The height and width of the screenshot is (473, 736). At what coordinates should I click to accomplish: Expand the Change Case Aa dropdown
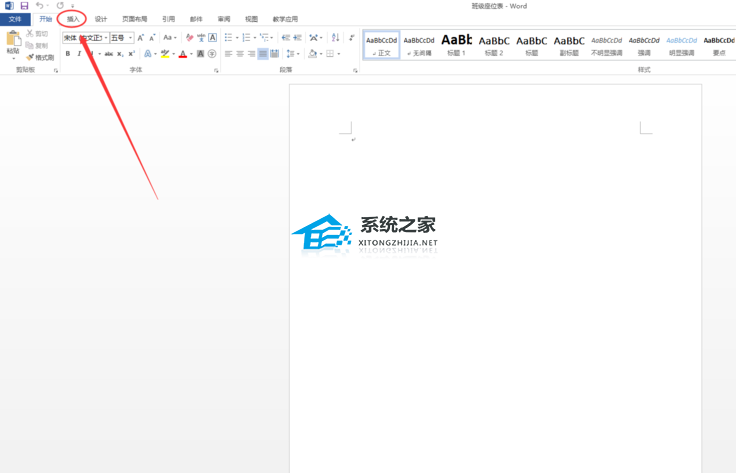(x=169, y=38)
